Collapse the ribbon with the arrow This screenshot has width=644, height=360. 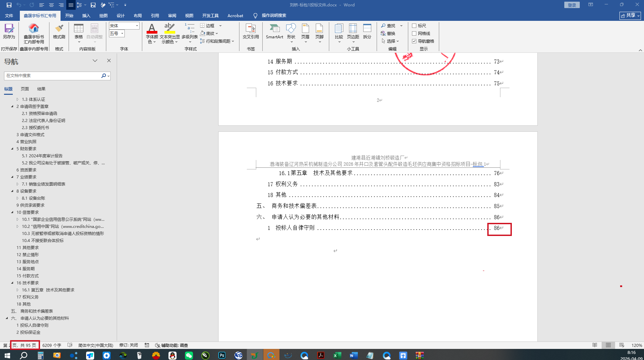coord(640,50)
